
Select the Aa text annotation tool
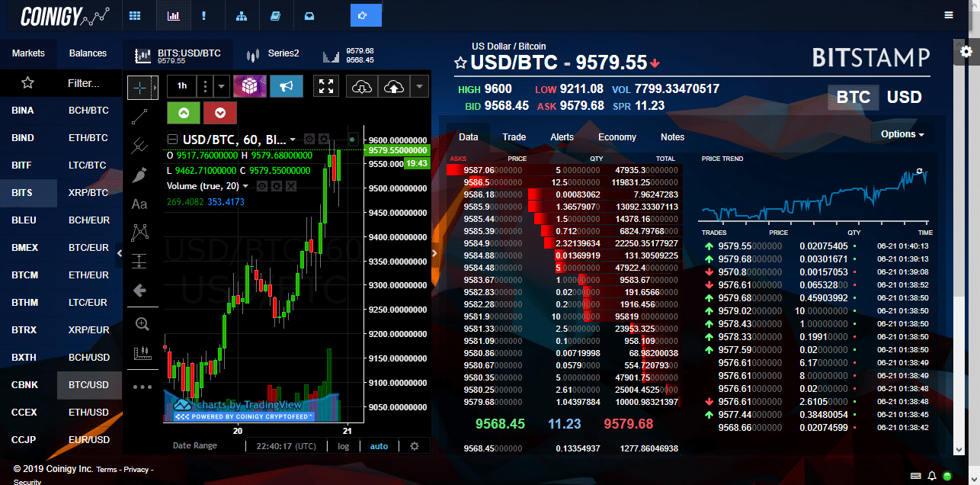[139, 204]
